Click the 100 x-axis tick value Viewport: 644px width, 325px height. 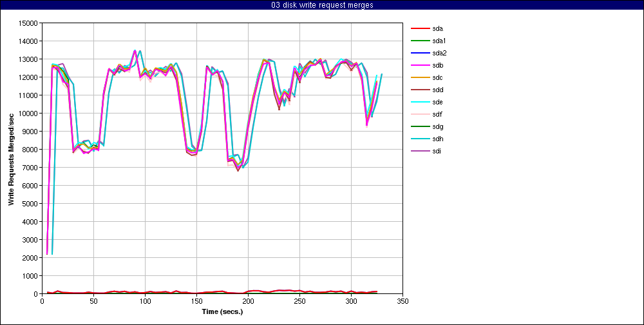pyautogui.click(x=145, y=301)
